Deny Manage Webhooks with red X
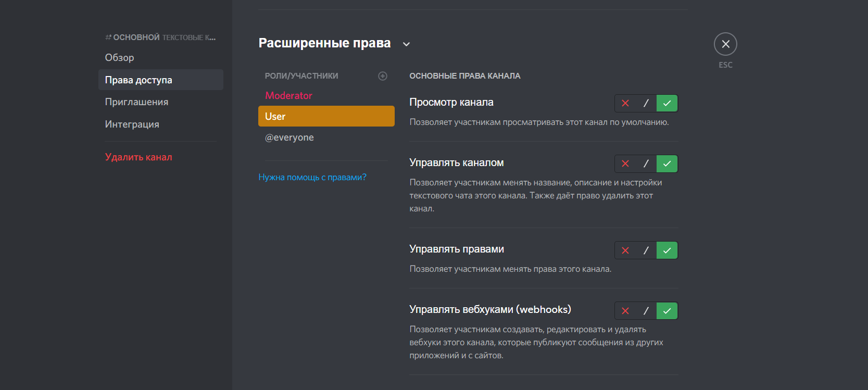The height and width of the screenshot is (390, 868). 625,311
